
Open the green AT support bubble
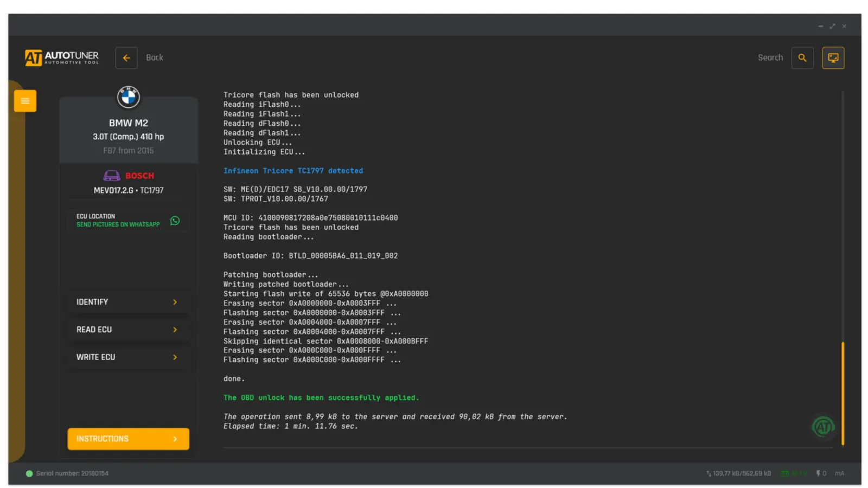(823, 427)
